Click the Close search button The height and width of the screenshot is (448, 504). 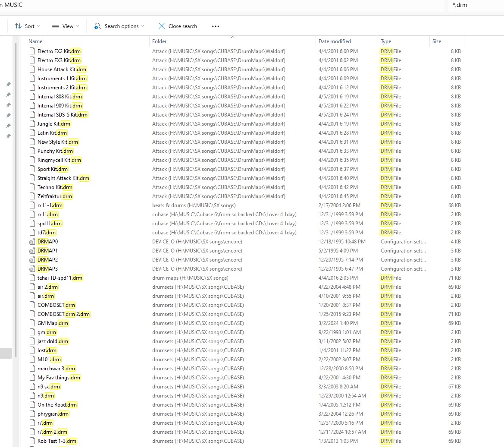(178, 26)
